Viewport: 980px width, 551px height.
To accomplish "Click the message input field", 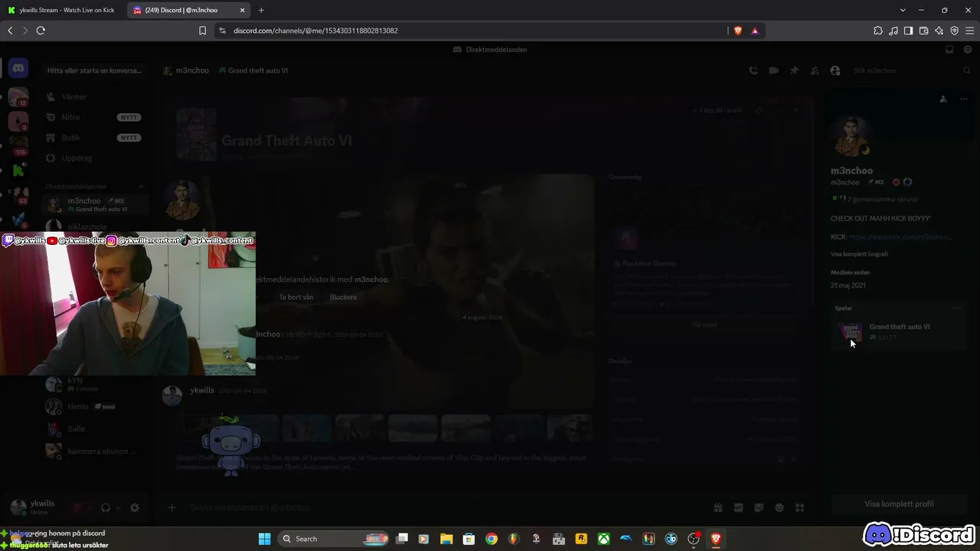I will coord(444,507).
